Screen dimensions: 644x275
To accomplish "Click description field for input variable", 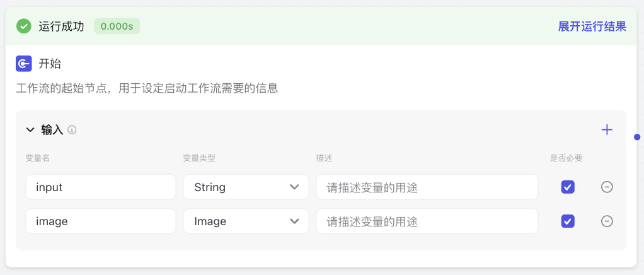I will pos(427,187).
